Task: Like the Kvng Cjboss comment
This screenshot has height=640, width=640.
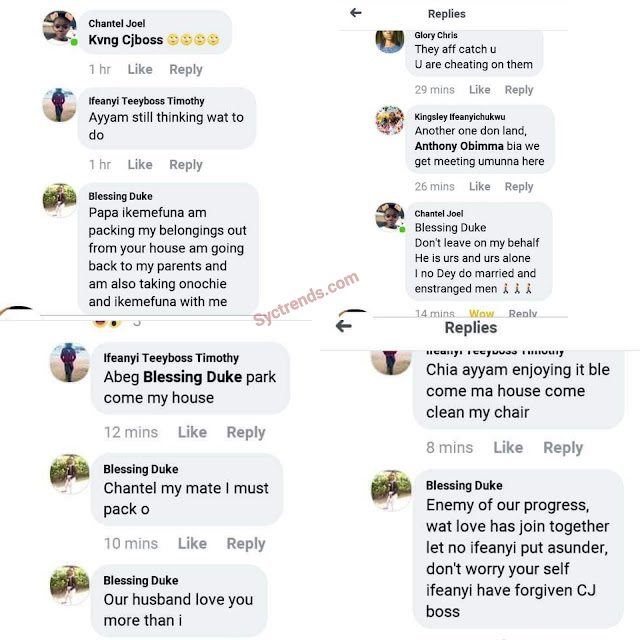Action: 140,69
